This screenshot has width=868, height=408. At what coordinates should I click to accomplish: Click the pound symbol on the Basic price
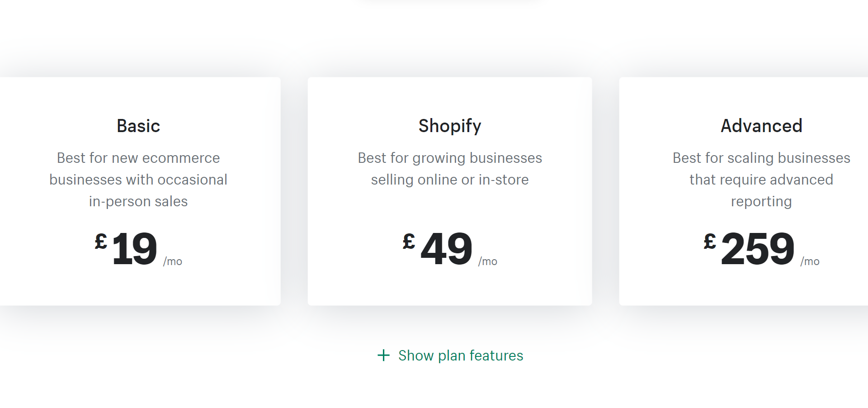click(101, 242)
